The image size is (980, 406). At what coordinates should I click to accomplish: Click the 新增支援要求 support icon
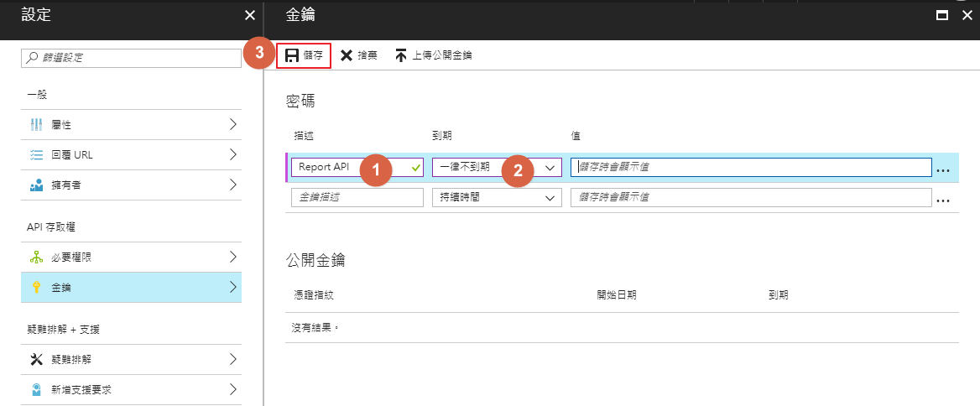[36, 390]
